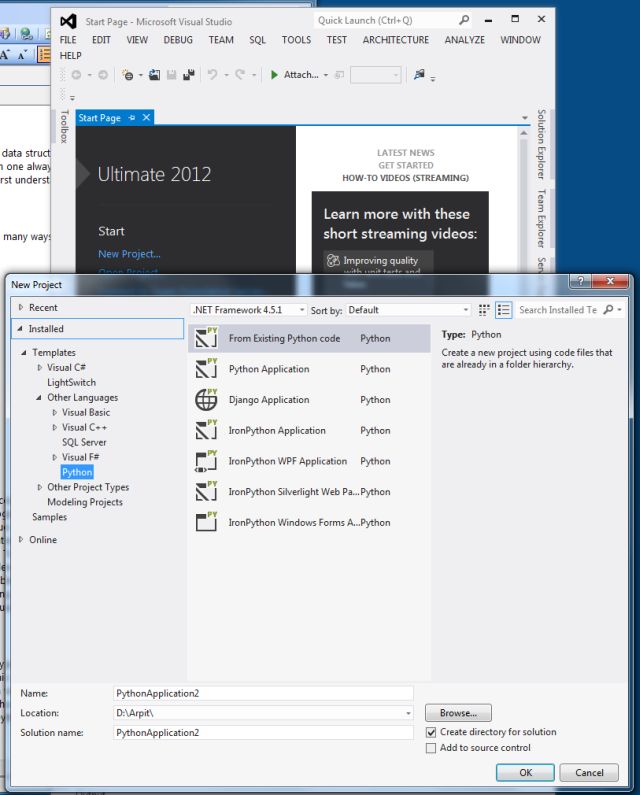640x795 pixels.
Task: Click the Navigate Backward toolbar icon
Action: [x=76, y=75]
